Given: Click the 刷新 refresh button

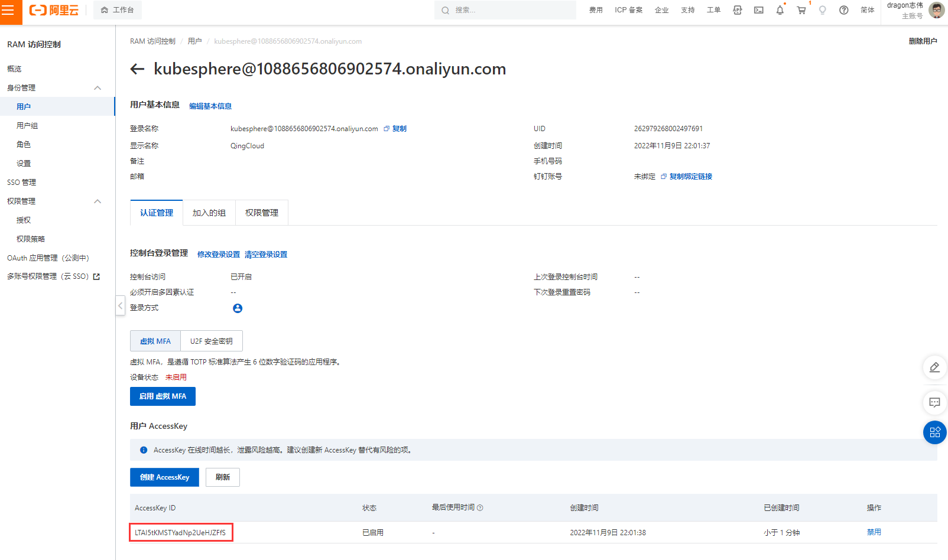Looking at the screenshot, I should pyautogui.click(x=223, y=477).
